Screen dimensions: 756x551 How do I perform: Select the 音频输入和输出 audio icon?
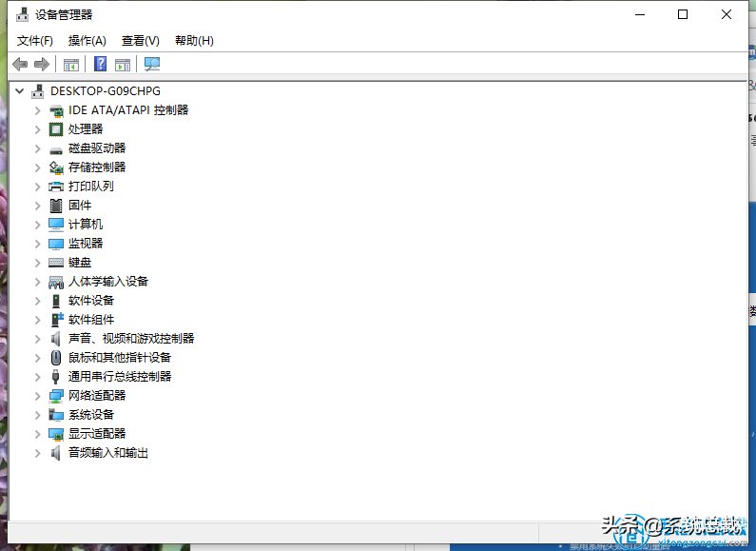pyautogui.click(x=56, y=453)
